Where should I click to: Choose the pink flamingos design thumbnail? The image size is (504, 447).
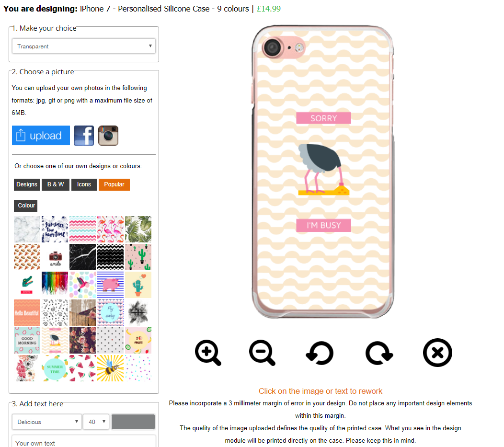[110, 229]
